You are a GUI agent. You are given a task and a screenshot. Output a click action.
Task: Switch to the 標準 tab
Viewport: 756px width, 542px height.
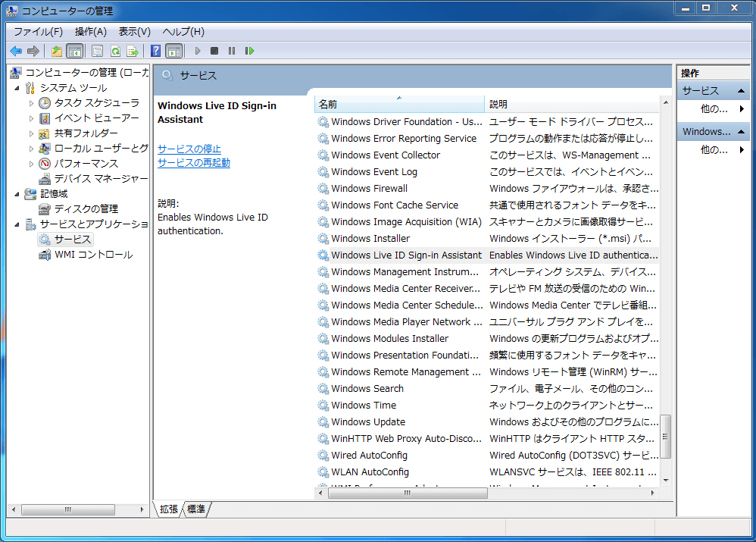coord(196,509)
